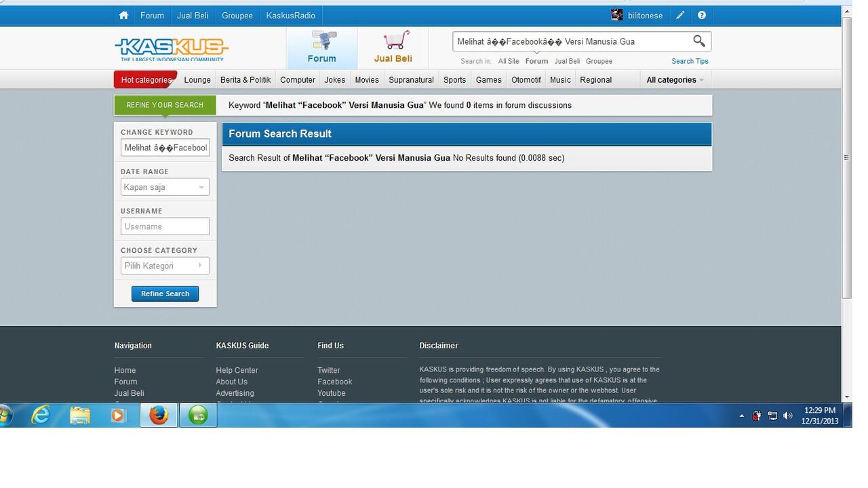The width and height of the screenshot is (868, 488).
Task: Expand the All categories menu
Action: pyautogui.click(x=675, y=80)
